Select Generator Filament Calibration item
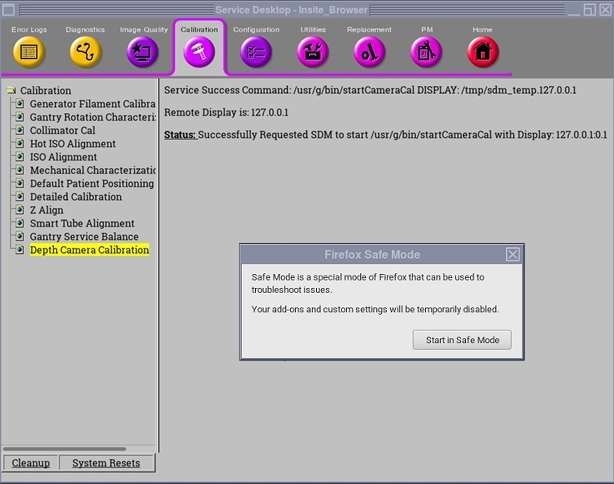614x484 pixels. point(92,104)
